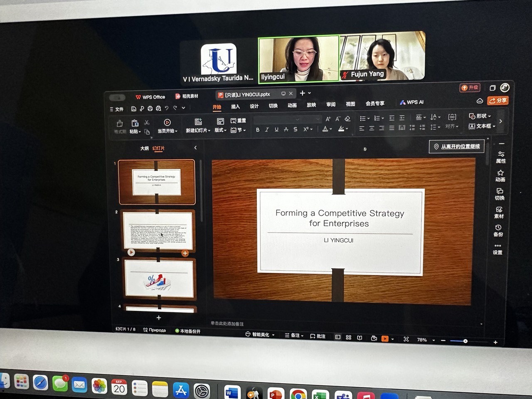Screen dimensions: 532x399
Task: Click the play icon under slide 2 thumbnail
Action: point(131,252)
